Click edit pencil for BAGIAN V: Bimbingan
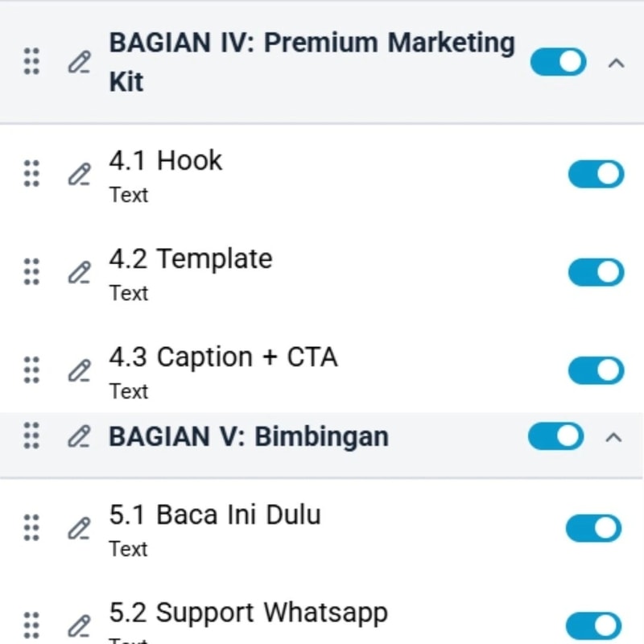Screen dimensions: 644x644 (x=78, y=436)
